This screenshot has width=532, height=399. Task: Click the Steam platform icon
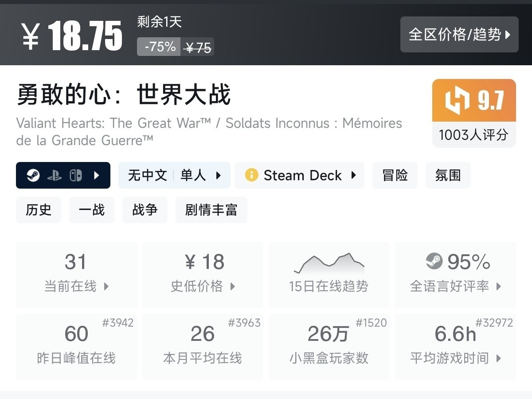click(x=33, y=176)
